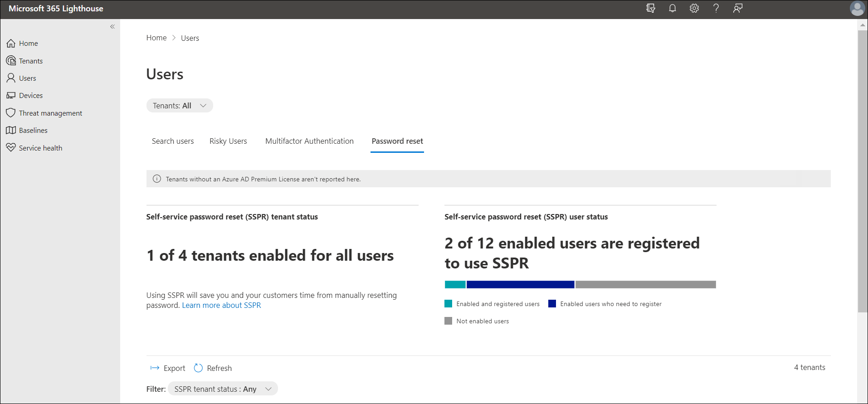Click the 4 tenants count text
Screen dimensions: 868x404
click(x=809, y=367)
